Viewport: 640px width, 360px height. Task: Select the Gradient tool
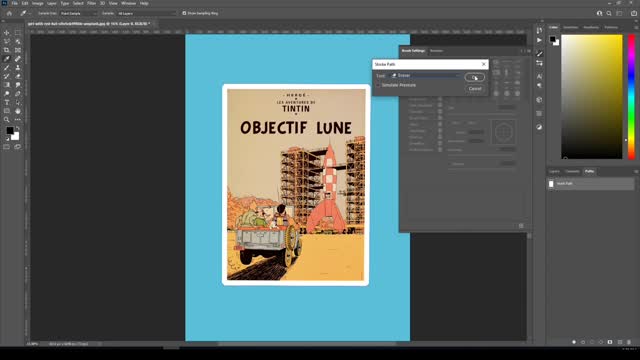click(x=7, y=85)
